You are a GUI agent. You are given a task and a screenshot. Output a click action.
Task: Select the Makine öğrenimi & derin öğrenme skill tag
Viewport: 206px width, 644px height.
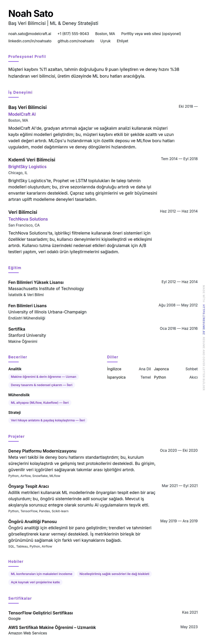[x=43, y=377]
